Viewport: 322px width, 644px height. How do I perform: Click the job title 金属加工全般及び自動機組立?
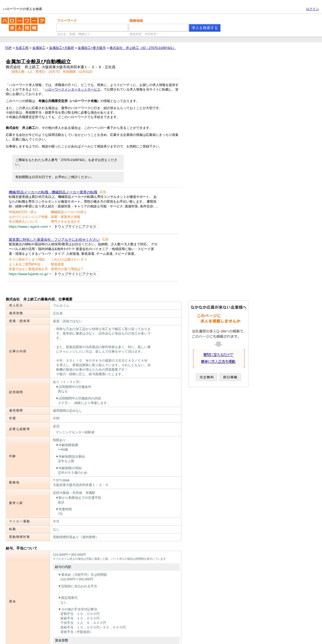coord(38,62)
